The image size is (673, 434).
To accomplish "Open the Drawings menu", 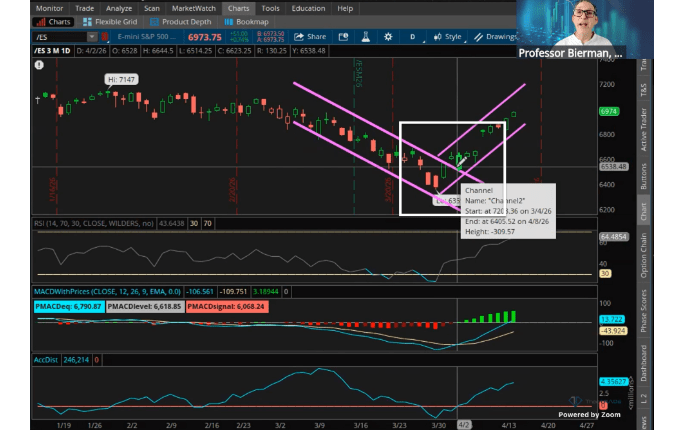I will 495,37.
